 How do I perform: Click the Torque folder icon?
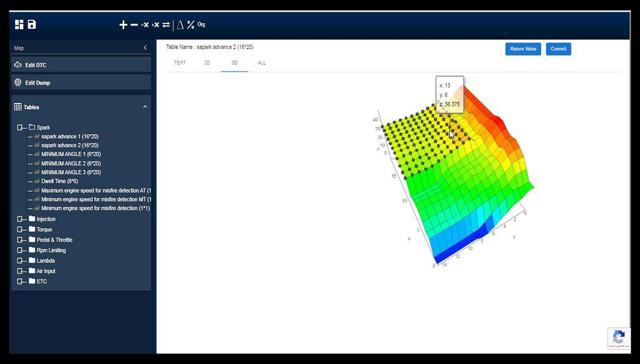32,229
